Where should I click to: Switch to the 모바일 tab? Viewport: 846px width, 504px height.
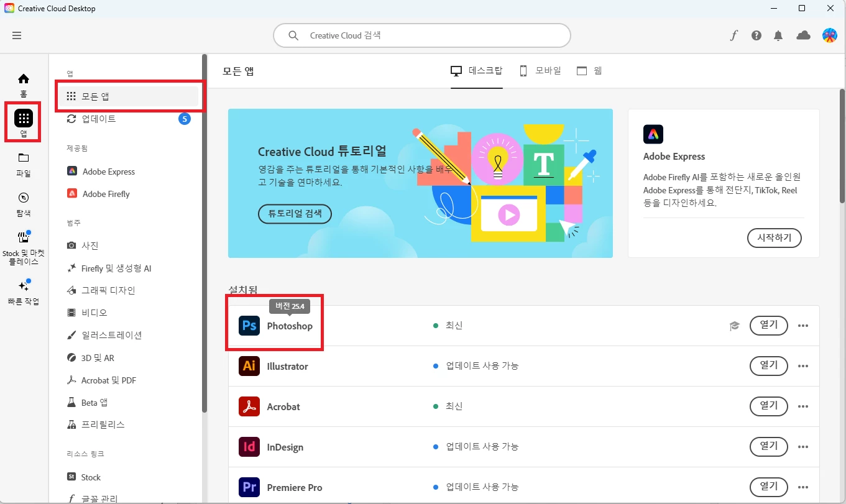coord(540,71)
